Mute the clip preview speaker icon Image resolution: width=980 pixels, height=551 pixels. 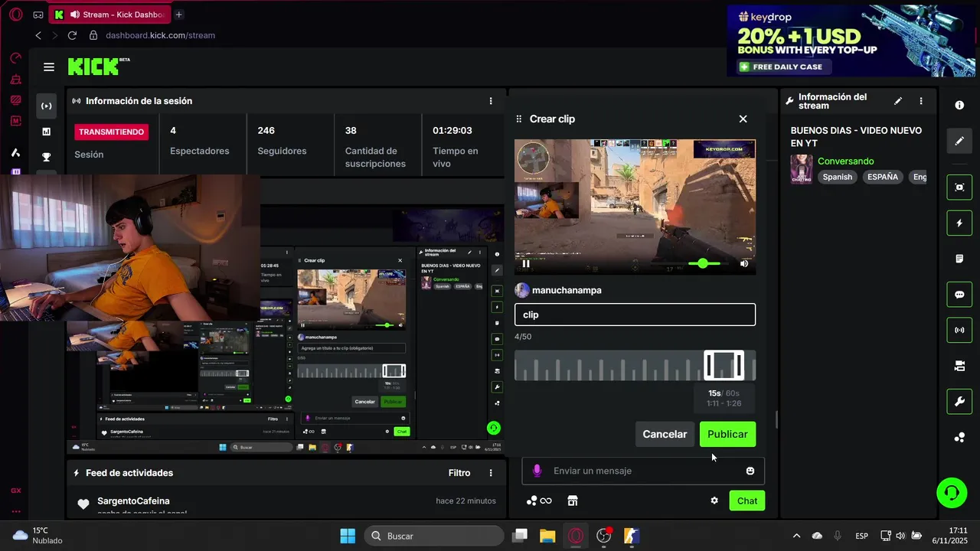(744, 263)
